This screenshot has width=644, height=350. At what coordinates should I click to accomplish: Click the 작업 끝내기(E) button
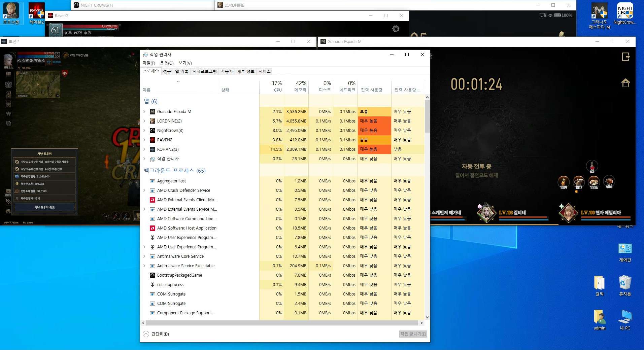tap(413, 334)
